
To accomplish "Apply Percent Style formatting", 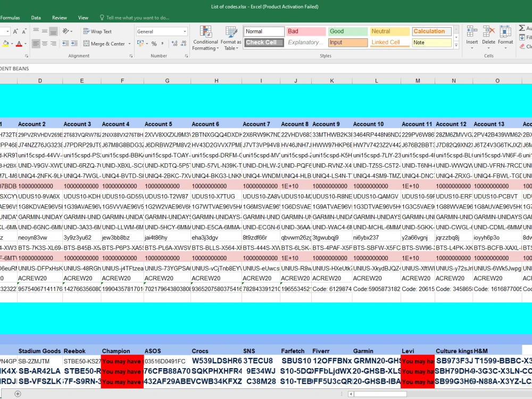I will click(154, 44).
